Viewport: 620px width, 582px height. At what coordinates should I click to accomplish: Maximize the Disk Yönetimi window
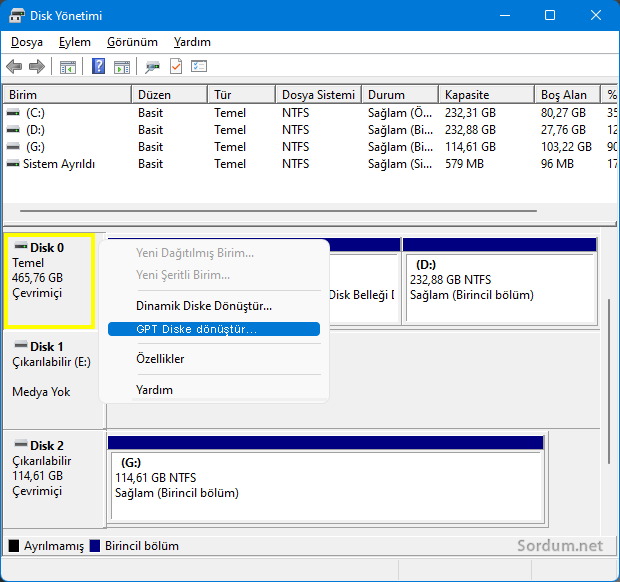click(x=550, y=15)
